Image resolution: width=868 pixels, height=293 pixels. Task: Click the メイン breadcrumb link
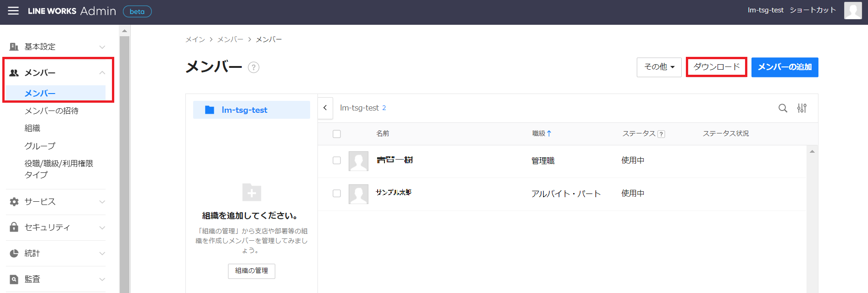click(x=195, y=39)
